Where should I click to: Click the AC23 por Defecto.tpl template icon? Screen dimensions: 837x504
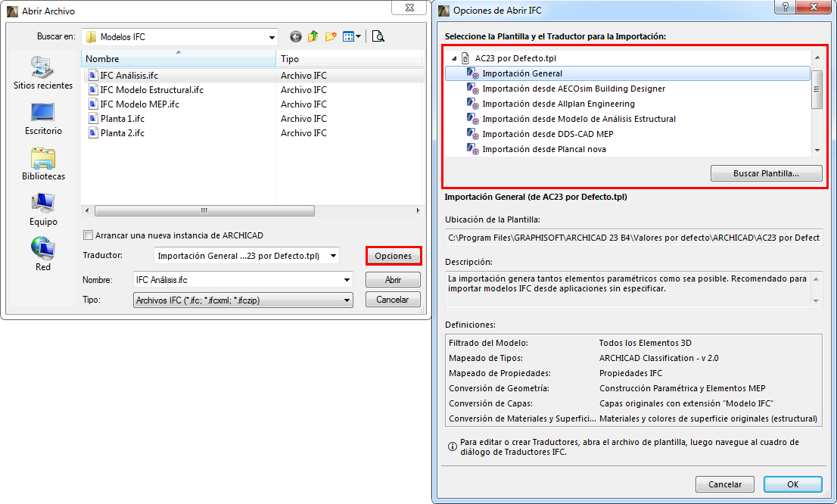coord(465,58)
